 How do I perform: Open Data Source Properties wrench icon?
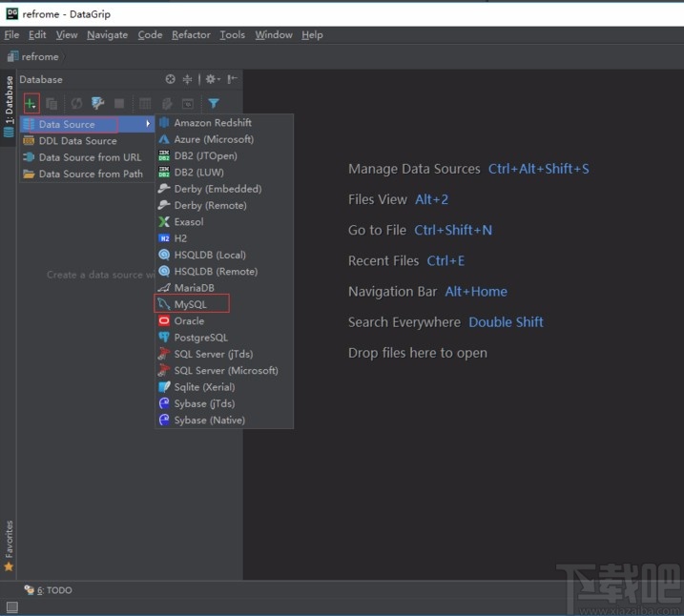97,103
